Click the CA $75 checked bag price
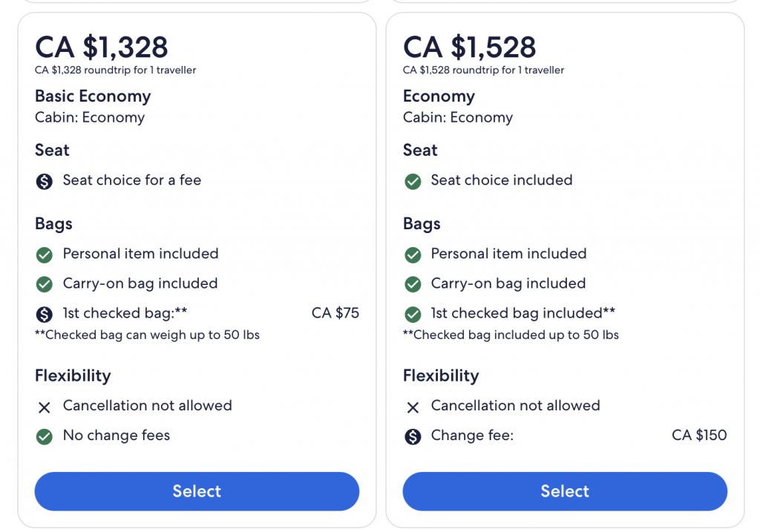 tap(335, 313)
